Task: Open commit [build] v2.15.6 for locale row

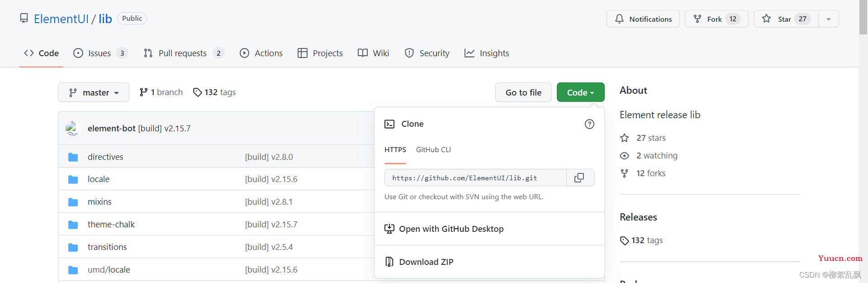Action: point(271,179)
